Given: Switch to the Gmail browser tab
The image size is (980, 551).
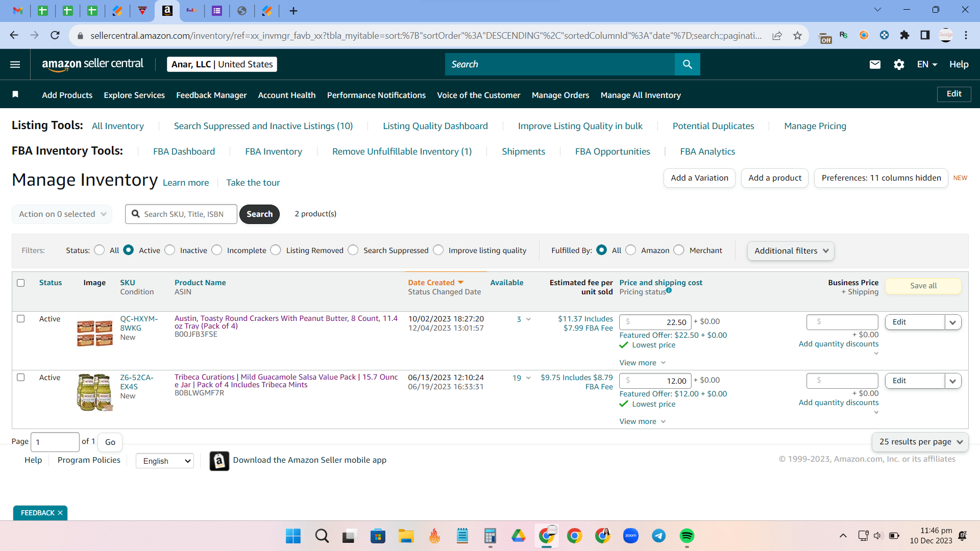Looking at the screenshot, I should (18, 11).
